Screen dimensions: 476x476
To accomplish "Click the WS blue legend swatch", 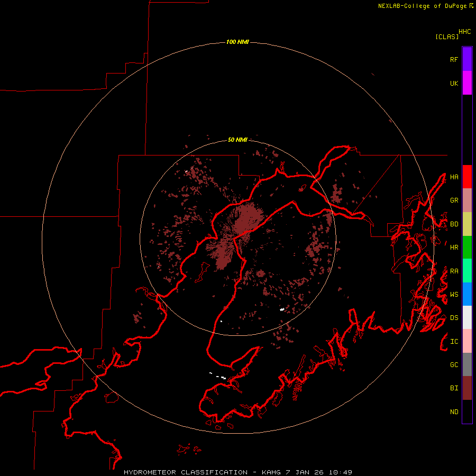I will pos(467,294).
